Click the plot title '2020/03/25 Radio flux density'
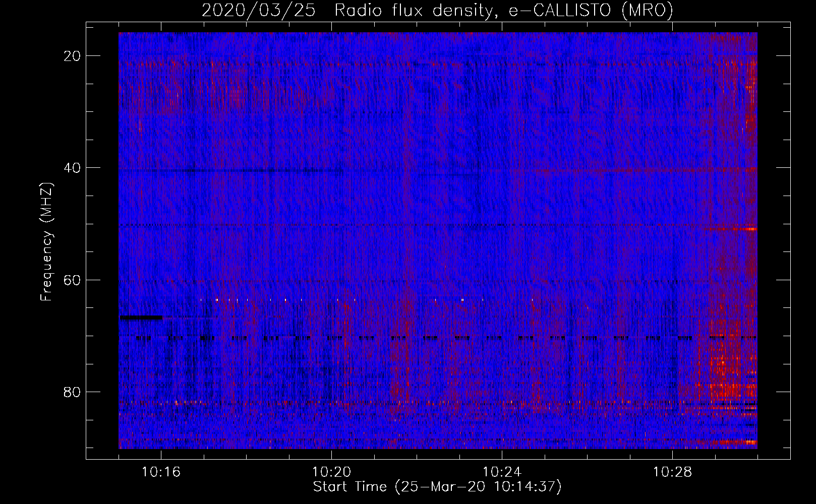 tap(437, 10)
